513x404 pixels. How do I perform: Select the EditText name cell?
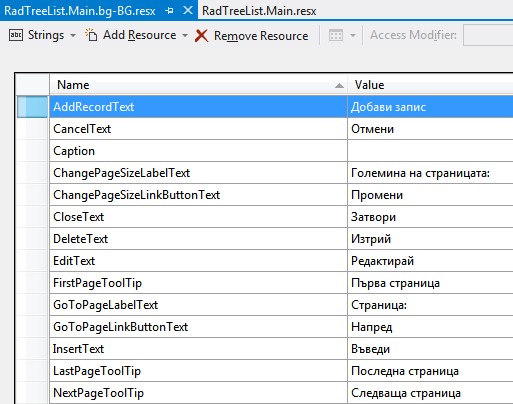198,261
